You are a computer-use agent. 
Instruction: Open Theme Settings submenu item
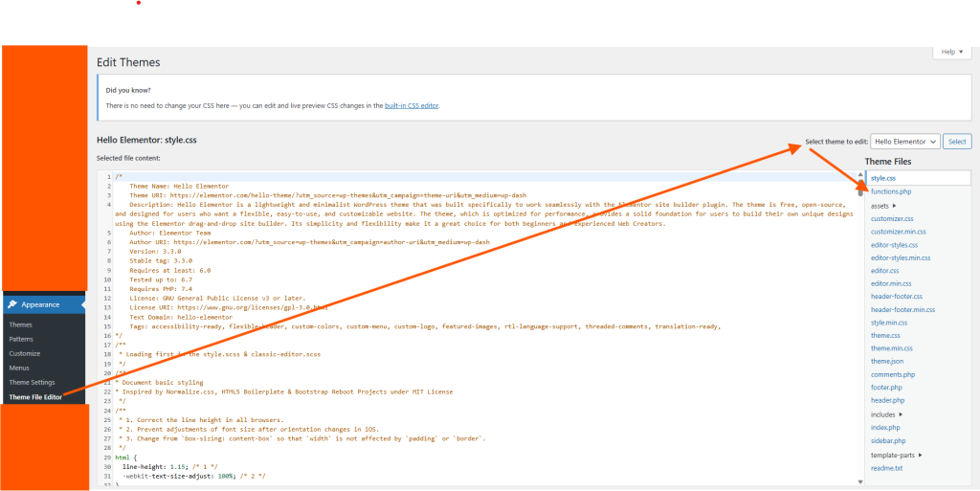coord(32,382)
